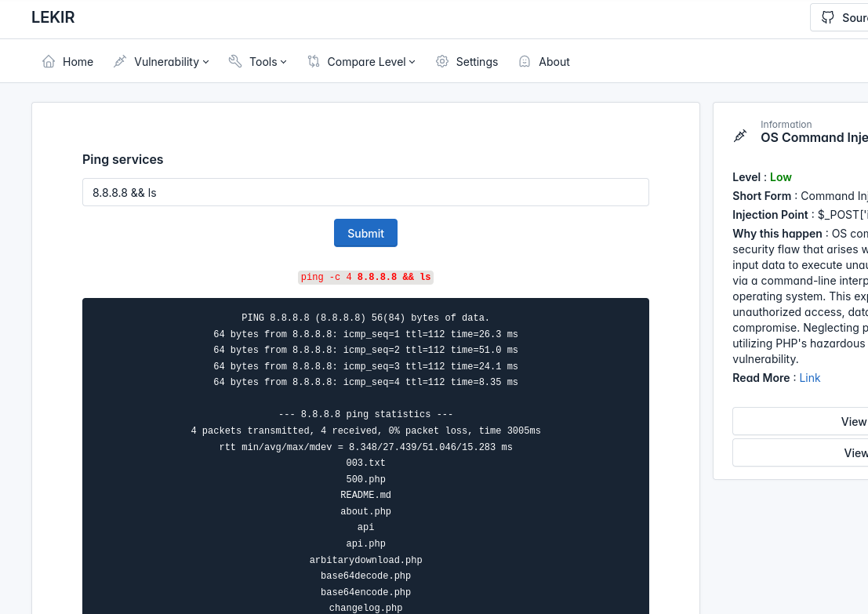Focus the Ping services input field
The image size is (868, 614).
[365, 192]
